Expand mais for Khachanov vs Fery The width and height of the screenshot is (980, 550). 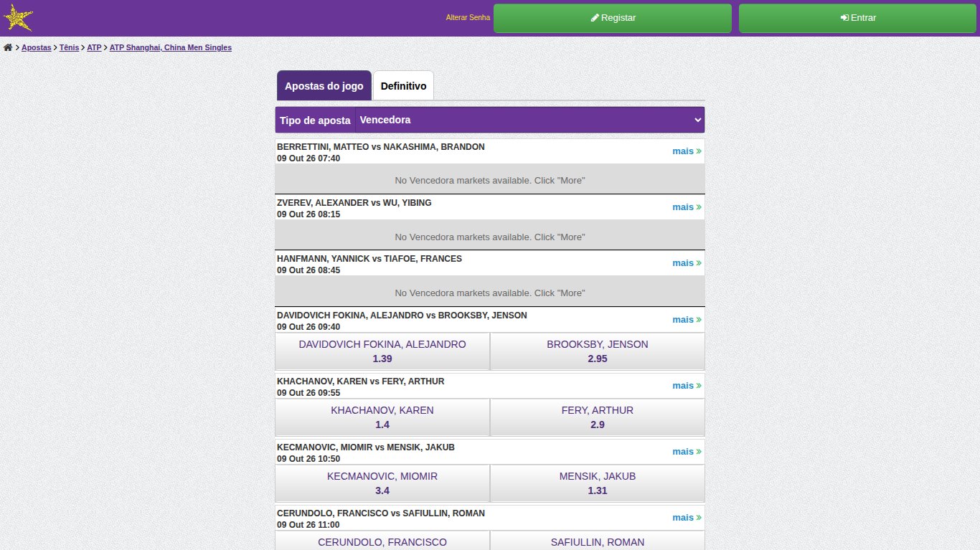(x=687, y=386)
